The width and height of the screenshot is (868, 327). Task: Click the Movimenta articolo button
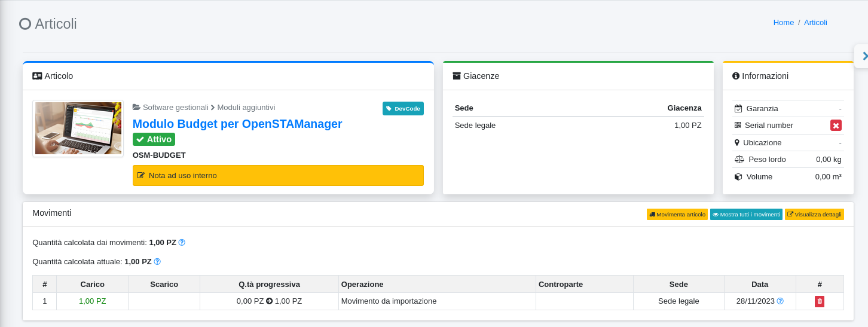coord(677,214)
